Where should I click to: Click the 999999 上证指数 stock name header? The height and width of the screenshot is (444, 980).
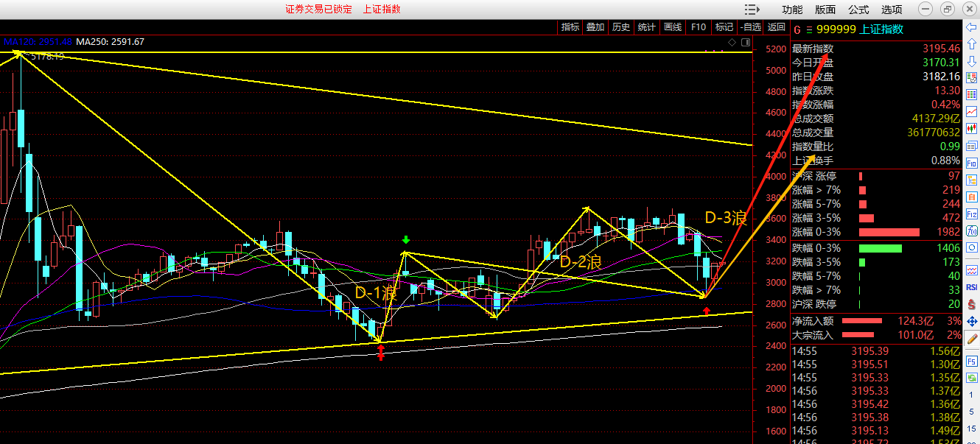pos(860,29)
